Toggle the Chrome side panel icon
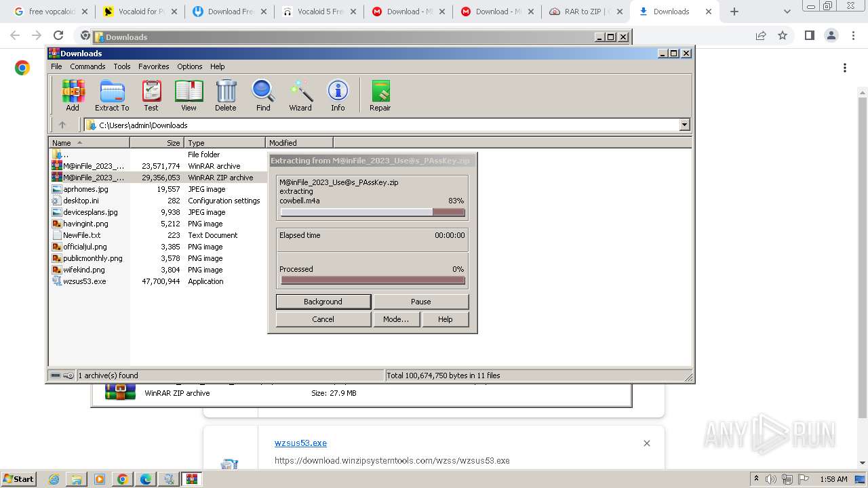 (x=809, y=35)
